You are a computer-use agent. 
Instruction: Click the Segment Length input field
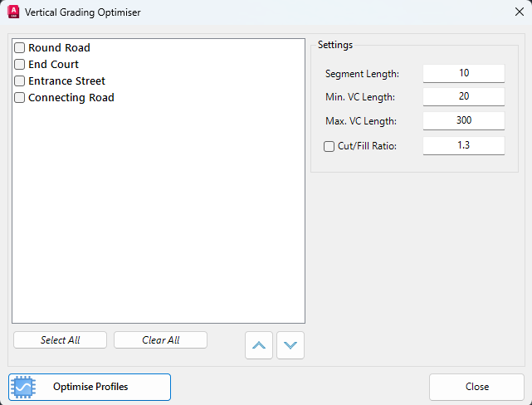pyautogui.click(x=464, y=73)
